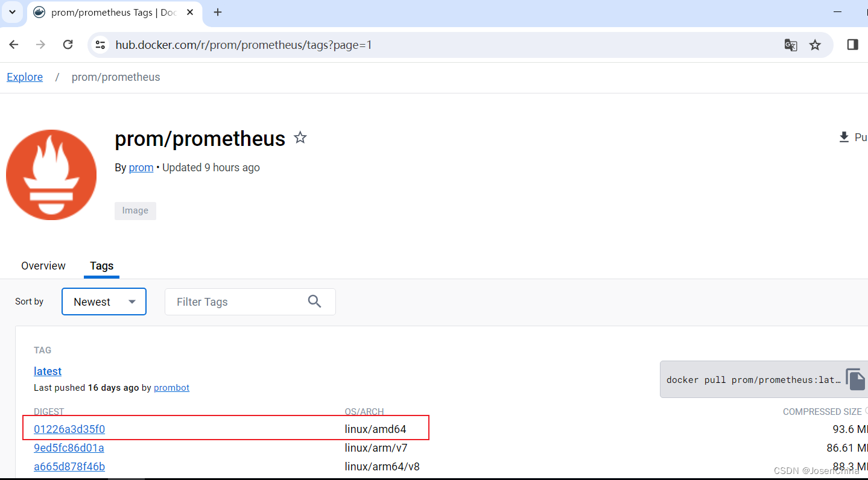Bookmark this page with the star icon
The height and width of the screenshot is (480, 868).
(815, 45)
